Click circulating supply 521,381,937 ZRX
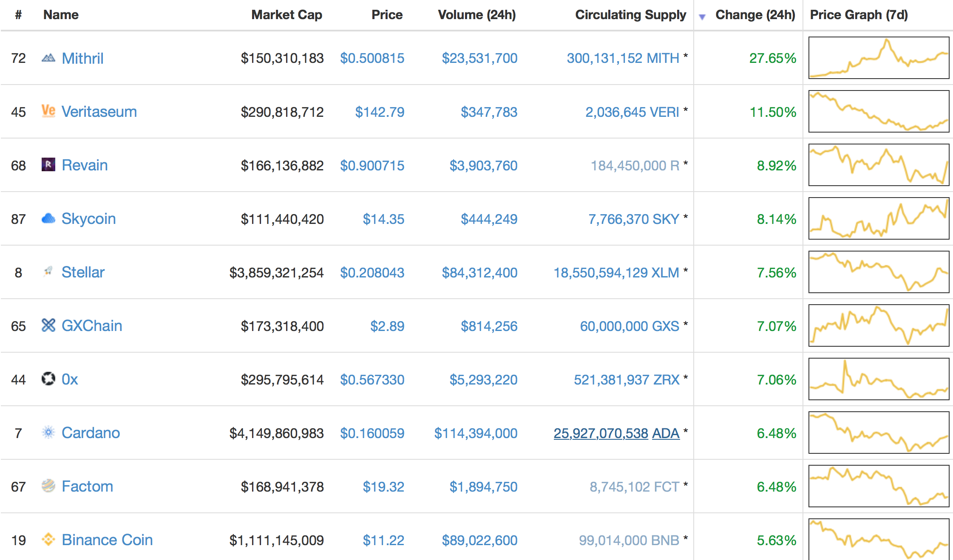 627,379
